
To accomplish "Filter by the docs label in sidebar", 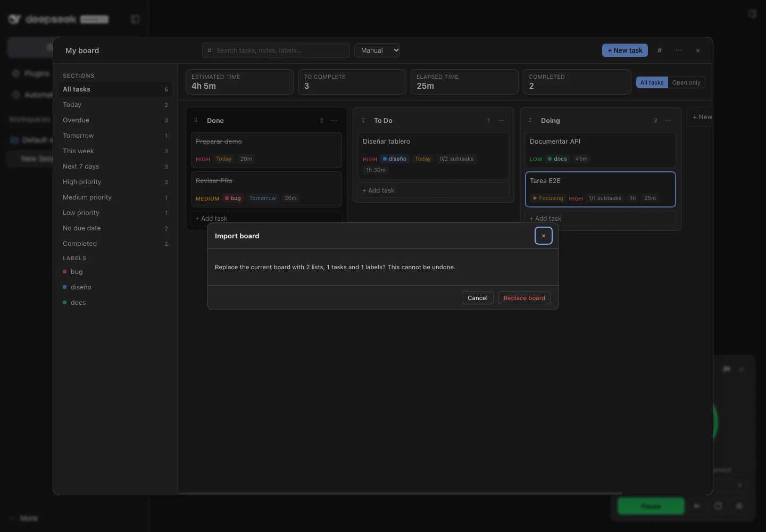I will (x=115, y=303).
